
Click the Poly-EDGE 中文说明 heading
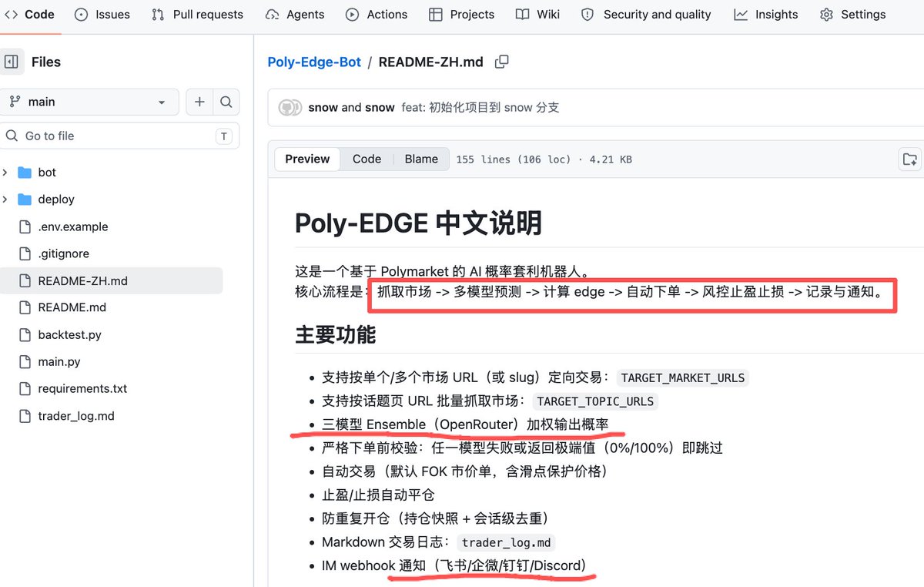418,223
